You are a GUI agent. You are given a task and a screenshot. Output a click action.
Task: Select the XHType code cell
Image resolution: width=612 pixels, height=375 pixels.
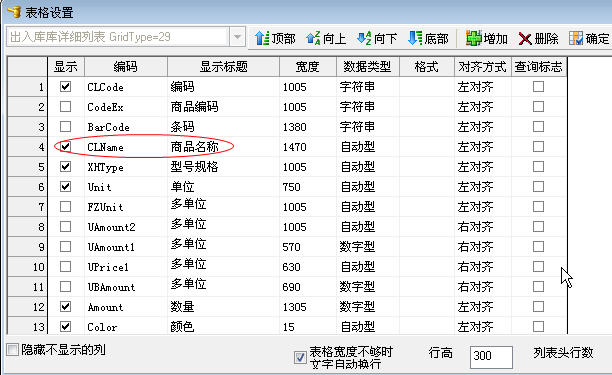pos(126,167)
